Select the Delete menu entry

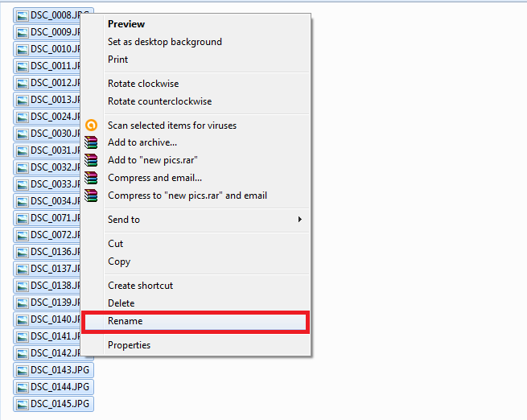pos(121,303)
